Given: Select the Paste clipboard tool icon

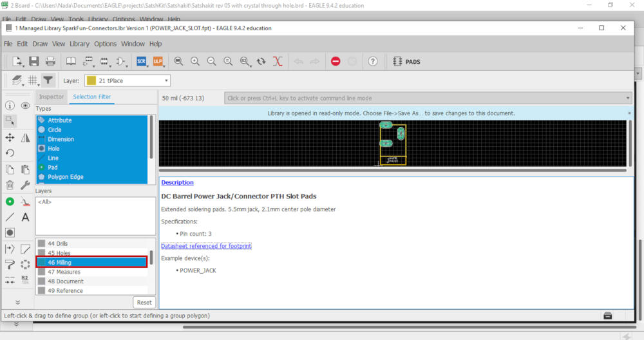Looking at the screenshot, I should click(26, 169).
